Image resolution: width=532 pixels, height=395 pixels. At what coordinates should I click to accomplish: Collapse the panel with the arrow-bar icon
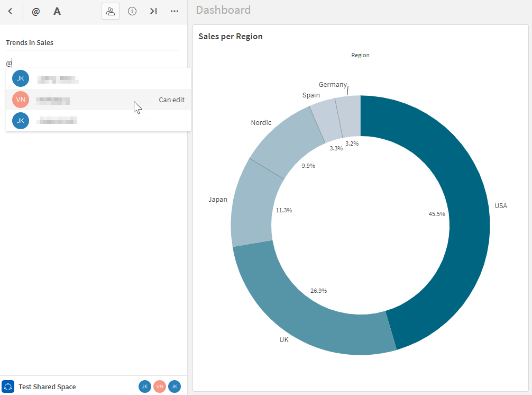(153, 11)
